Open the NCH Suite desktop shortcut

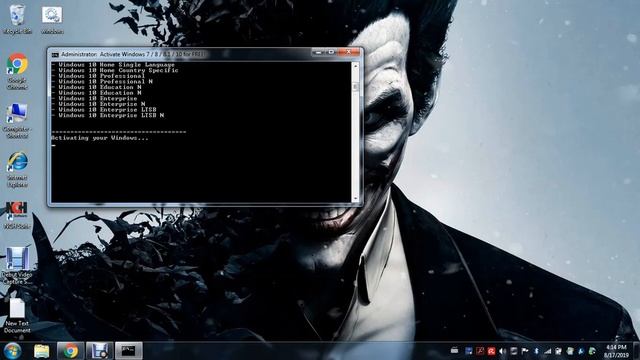(17, 215)
